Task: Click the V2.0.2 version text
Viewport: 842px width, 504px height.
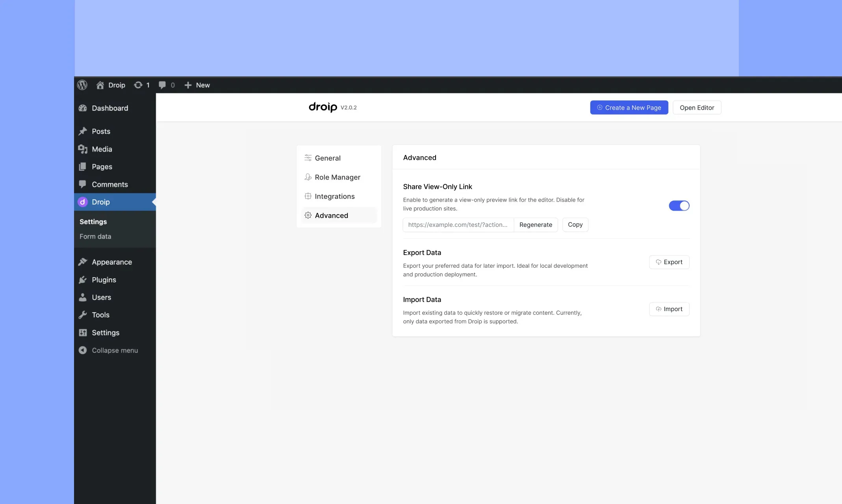Action: (x=349, y=107)
